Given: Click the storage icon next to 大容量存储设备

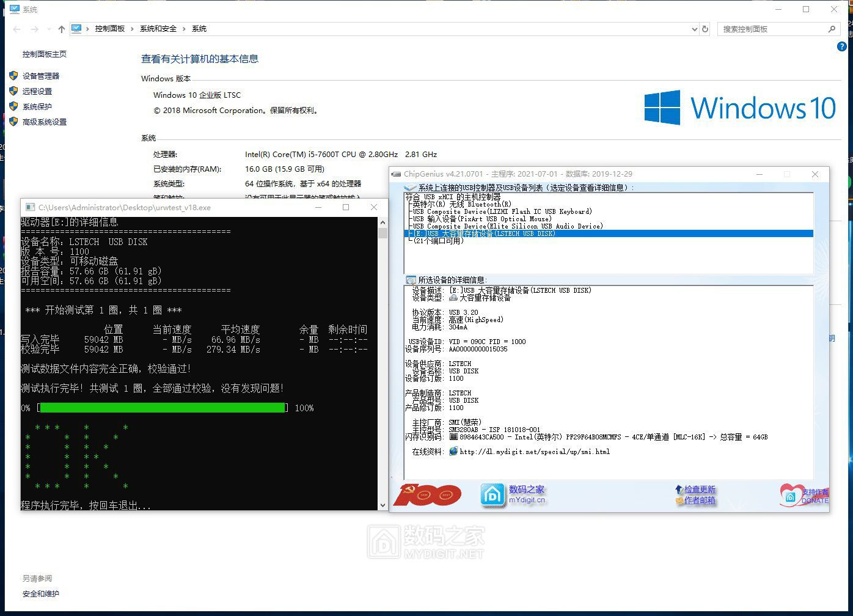Looking at the screenshot, I should point(453,298).
